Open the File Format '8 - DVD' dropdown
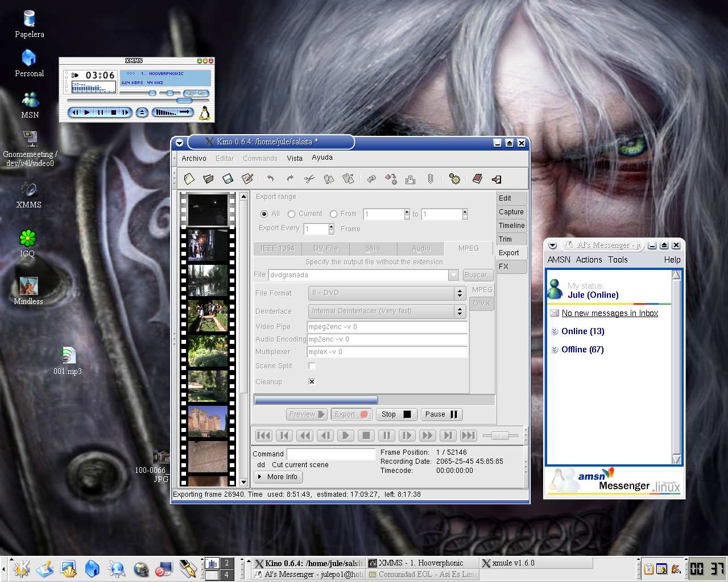Viewport: 728px width, 582px height. tap(387, 293)
